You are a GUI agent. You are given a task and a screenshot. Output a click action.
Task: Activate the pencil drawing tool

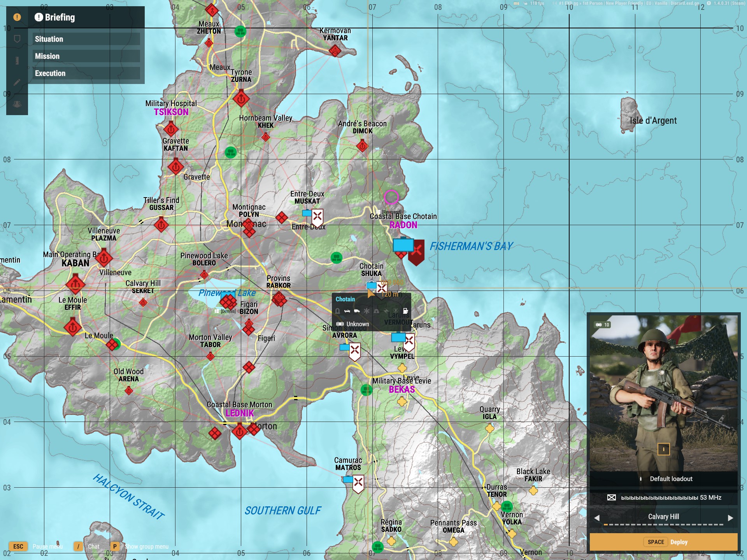click(x=17, y=82)
